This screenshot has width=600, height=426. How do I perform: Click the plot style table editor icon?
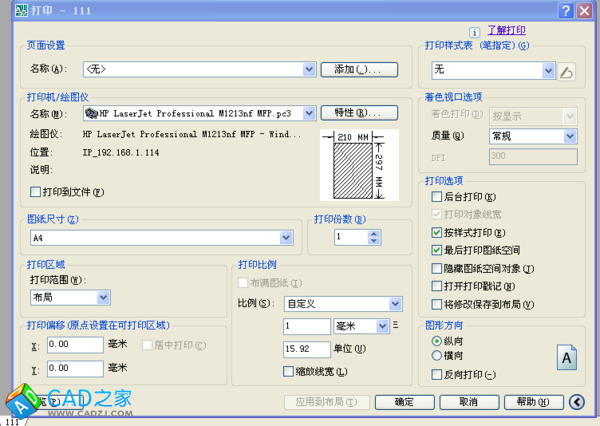[x=568, y=71]
